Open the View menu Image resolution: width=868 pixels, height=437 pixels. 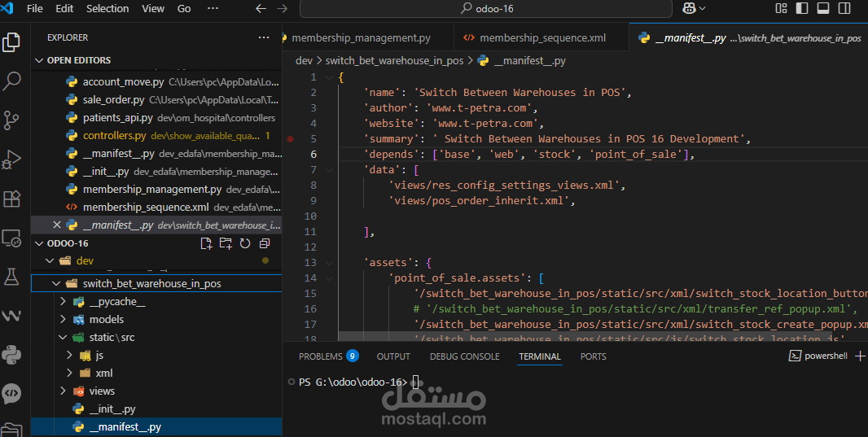pyautogui.click(x=153, y=8)
